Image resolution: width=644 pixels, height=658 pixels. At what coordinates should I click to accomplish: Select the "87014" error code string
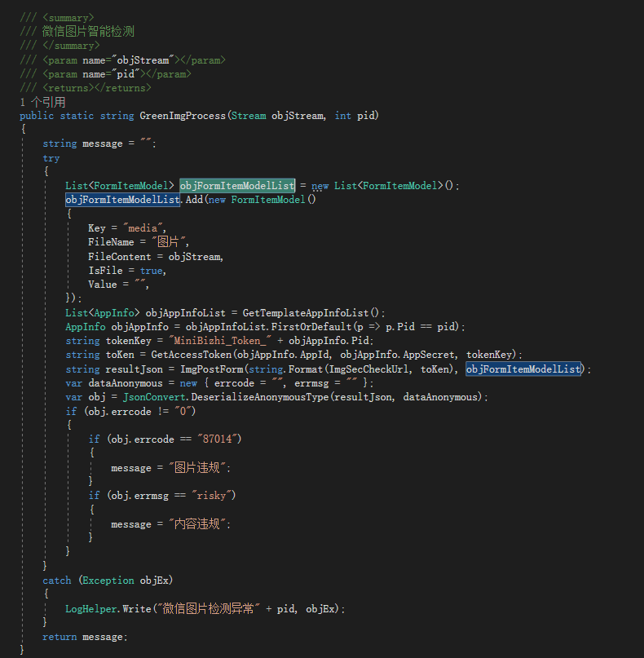click(x=218, y=439)
